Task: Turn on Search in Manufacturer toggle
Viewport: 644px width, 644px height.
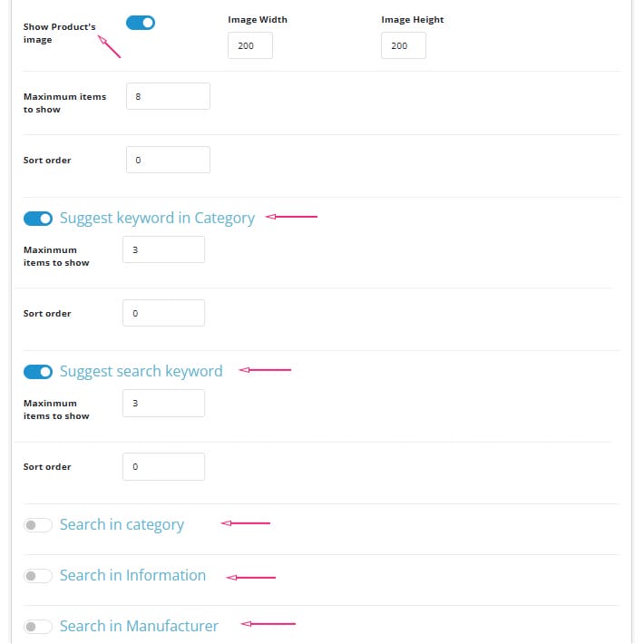Action: pyautogui.click(x=38, y=627)
